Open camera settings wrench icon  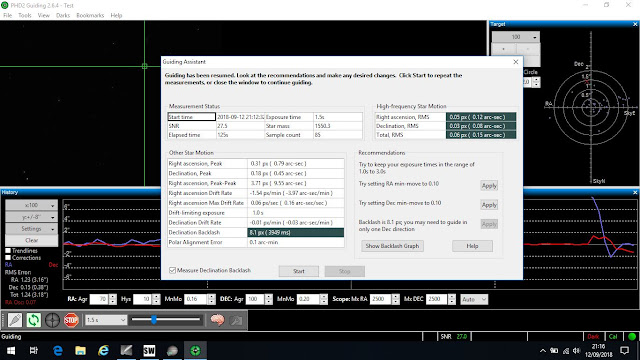tap(236, 320)
